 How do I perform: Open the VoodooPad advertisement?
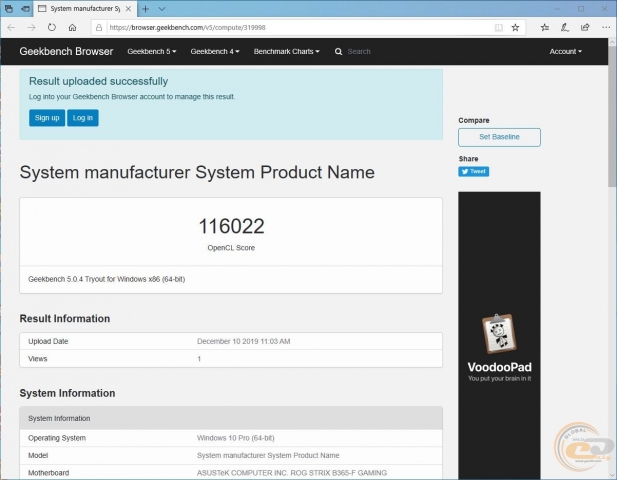[499, 334]
